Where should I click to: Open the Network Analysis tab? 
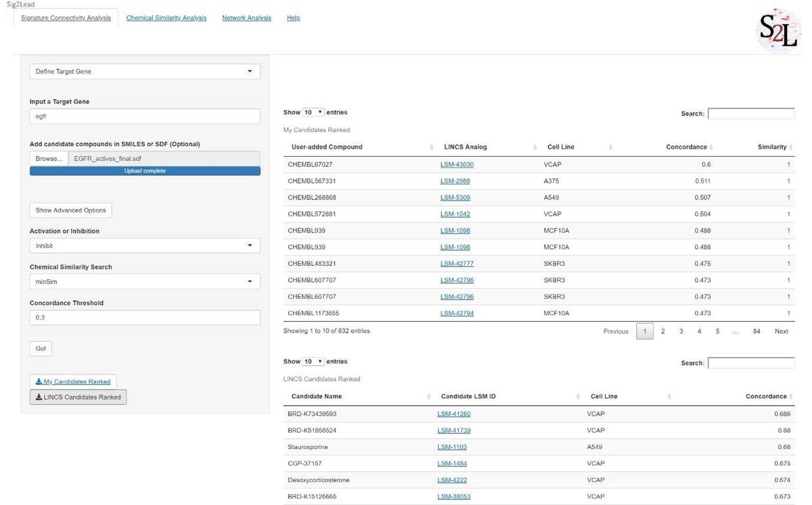coord(247,18)
